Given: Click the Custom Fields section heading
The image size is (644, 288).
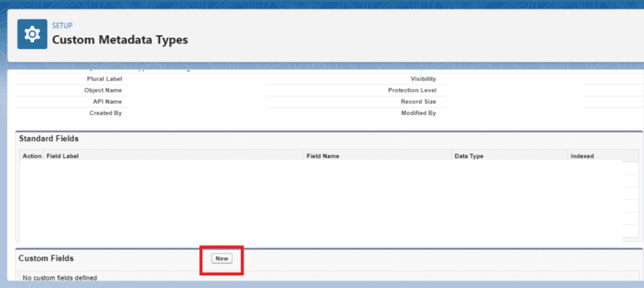Looking at the screenshot, I should (46, 258).
